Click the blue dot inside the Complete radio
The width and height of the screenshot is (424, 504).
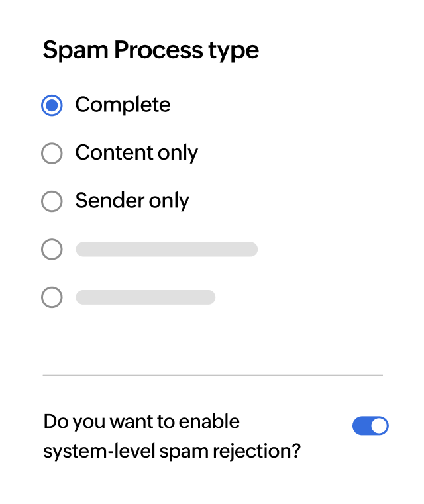point(52,105)
